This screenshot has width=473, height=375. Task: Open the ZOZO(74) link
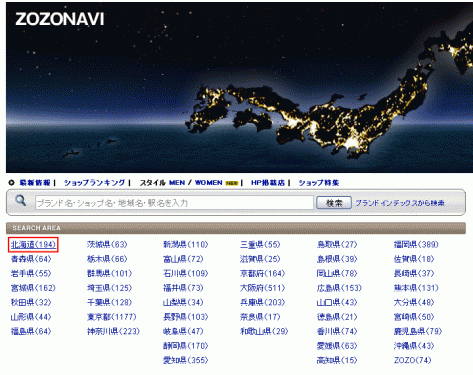point(412,360)
